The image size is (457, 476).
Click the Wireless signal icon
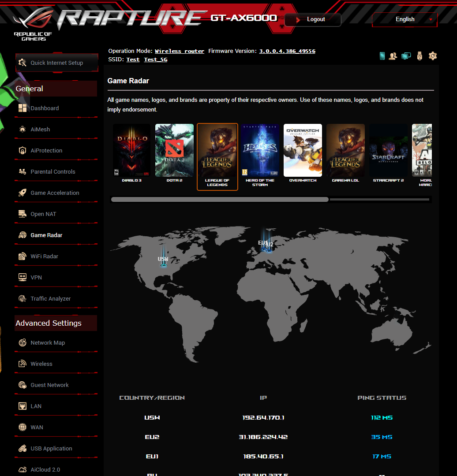[x=22, y=364]
